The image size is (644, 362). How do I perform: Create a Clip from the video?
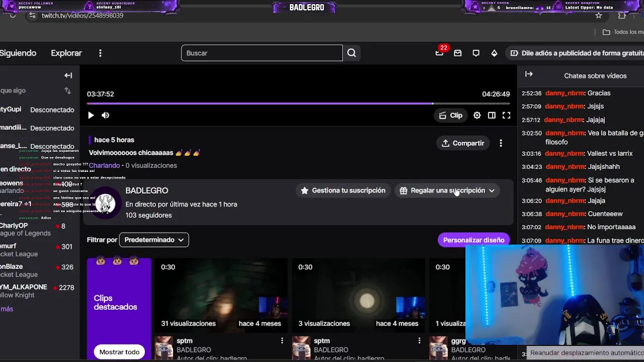(450, 115)
